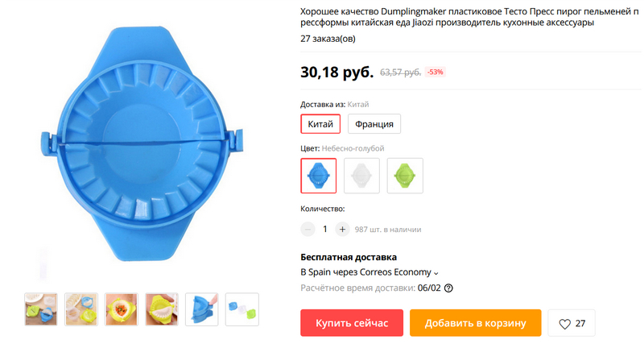View the fourth thumbnail with closed yellow mold
644x344 pixels.
click(162, 309)
